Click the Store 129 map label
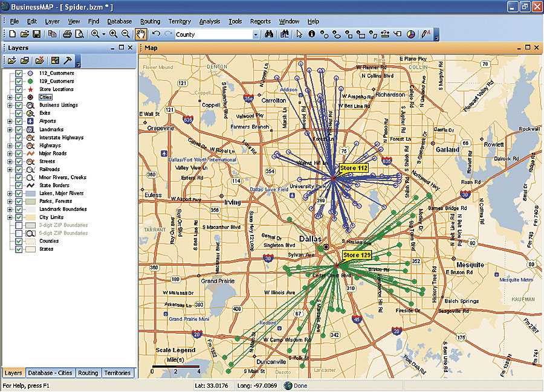The width and height of the screenshot is (544, 392). pyautogui.click(x=357, y=255)
